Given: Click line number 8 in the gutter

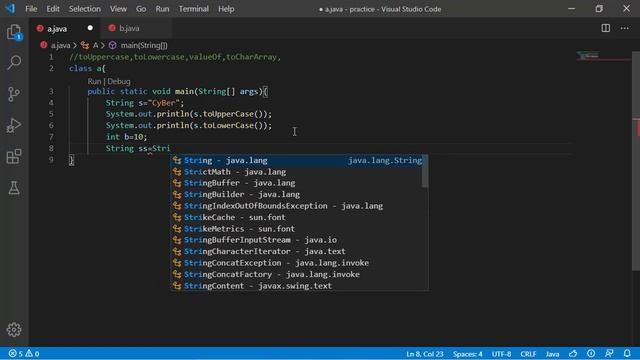Looking at the screenshot, I should coord(51,148).
